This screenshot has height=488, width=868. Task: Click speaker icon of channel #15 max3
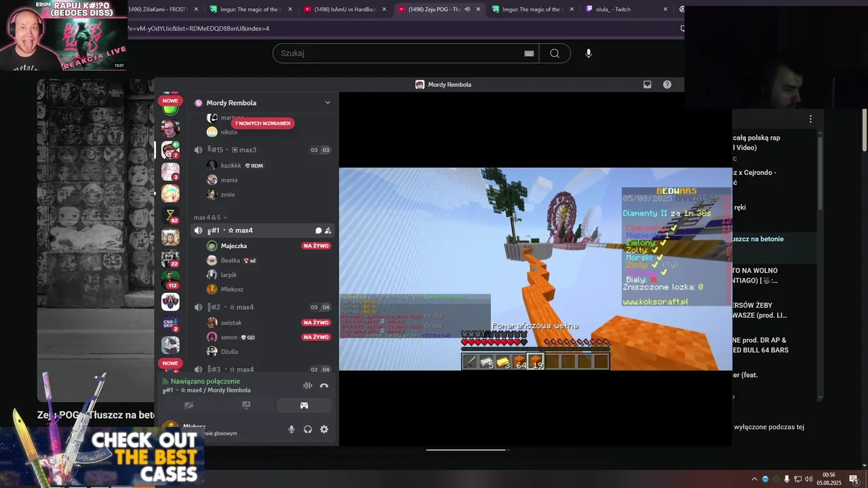[x=198, y=150]
